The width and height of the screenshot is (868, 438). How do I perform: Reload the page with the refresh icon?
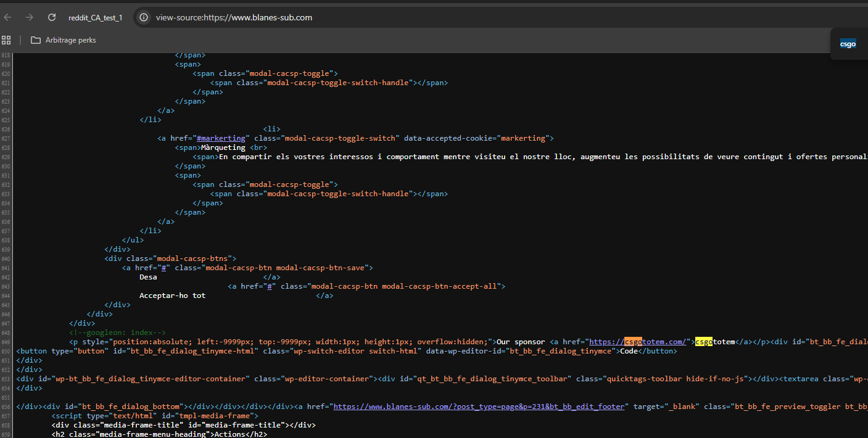tap(52, 17)
